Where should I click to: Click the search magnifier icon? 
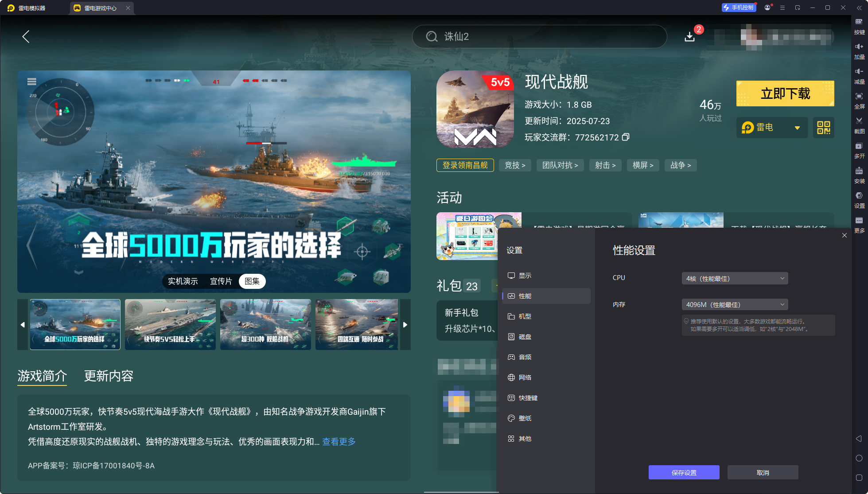(432, 36)
